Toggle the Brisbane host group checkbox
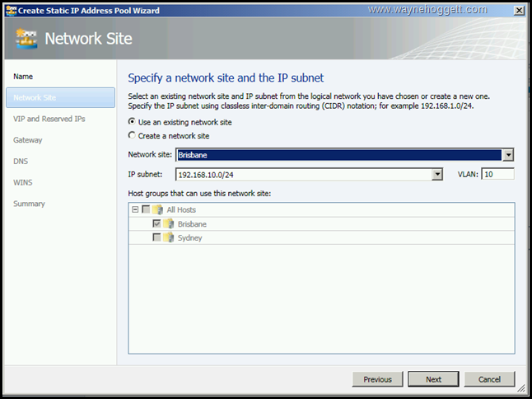532x399 pixels. [x=156, y=223]
